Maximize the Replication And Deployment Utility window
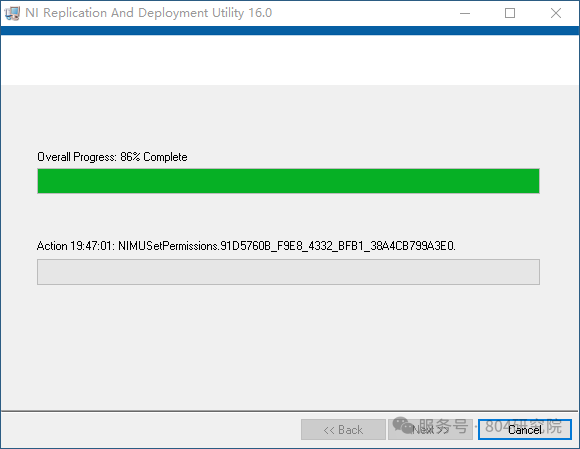This screenshot has width=580, height=449. [510, 13]
